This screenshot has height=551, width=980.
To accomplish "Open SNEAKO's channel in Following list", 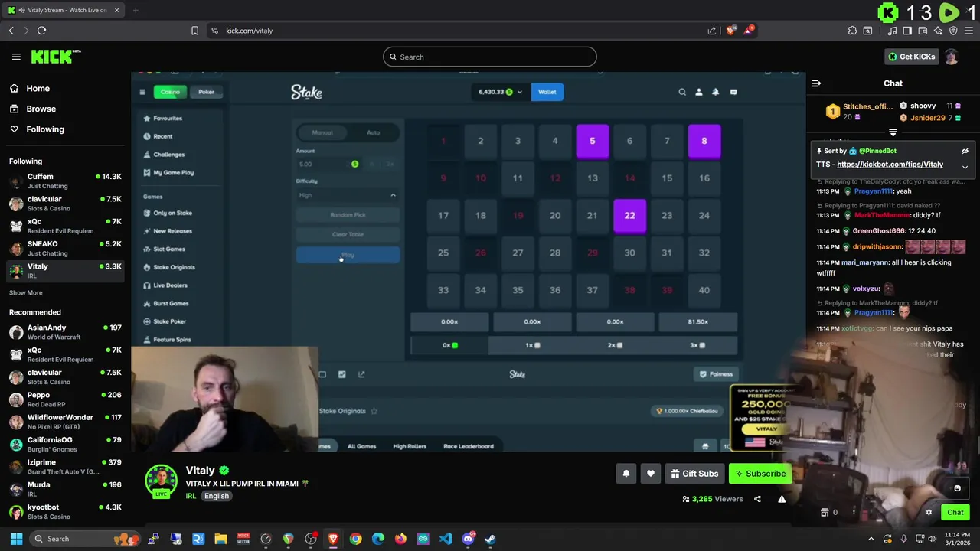I will point(65,248).
